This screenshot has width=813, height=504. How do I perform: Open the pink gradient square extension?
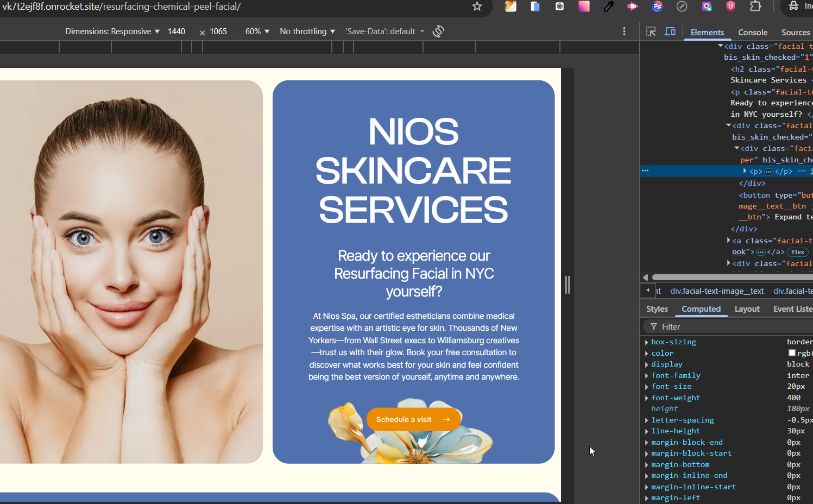[x=584, y=7]
